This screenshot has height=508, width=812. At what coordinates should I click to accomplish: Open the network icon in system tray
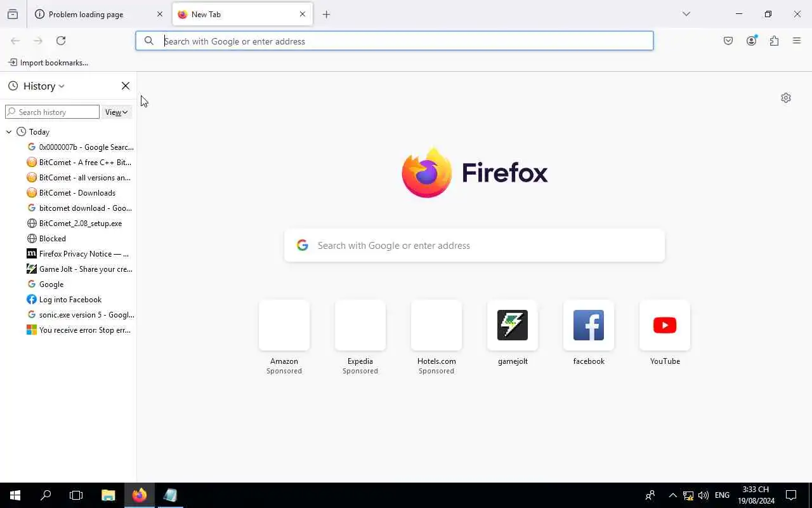click(688, 495)
